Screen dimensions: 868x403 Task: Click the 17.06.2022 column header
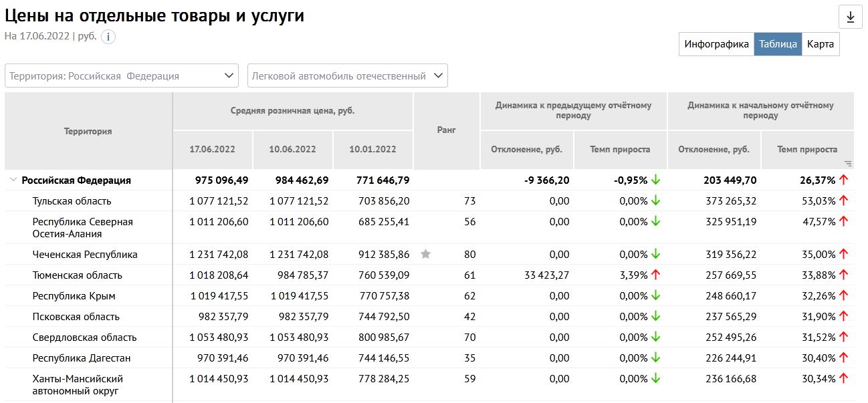pos(213,150)
